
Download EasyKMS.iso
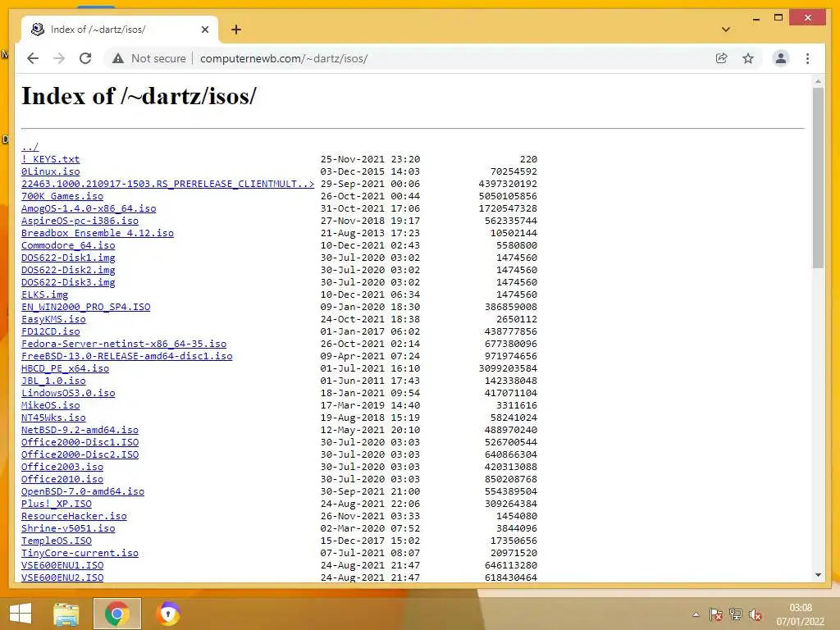click(53, 319)
